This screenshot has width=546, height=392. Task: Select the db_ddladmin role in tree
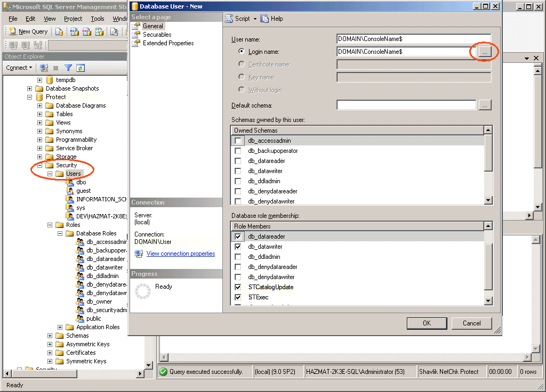[x=102, y=276]
